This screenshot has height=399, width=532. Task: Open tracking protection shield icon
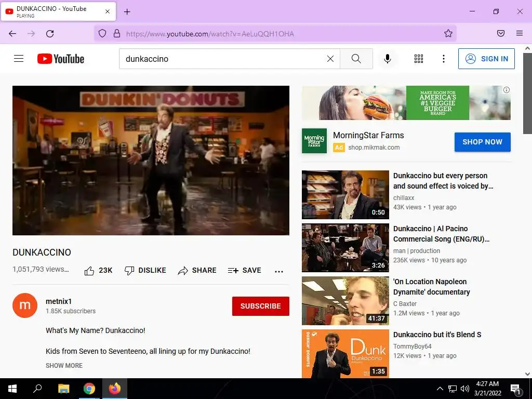coord(102,33)
